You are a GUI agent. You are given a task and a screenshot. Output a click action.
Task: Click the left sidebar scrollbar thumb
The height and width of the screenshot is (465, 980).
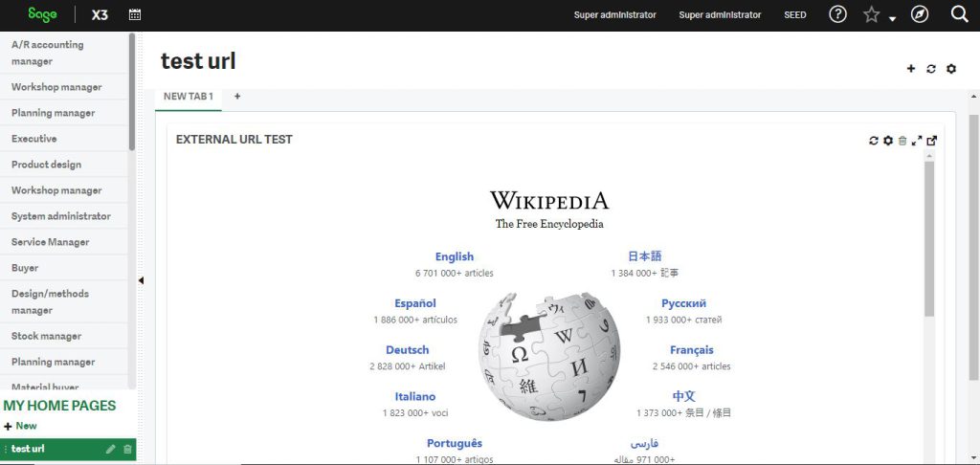(x=132, y=91)
